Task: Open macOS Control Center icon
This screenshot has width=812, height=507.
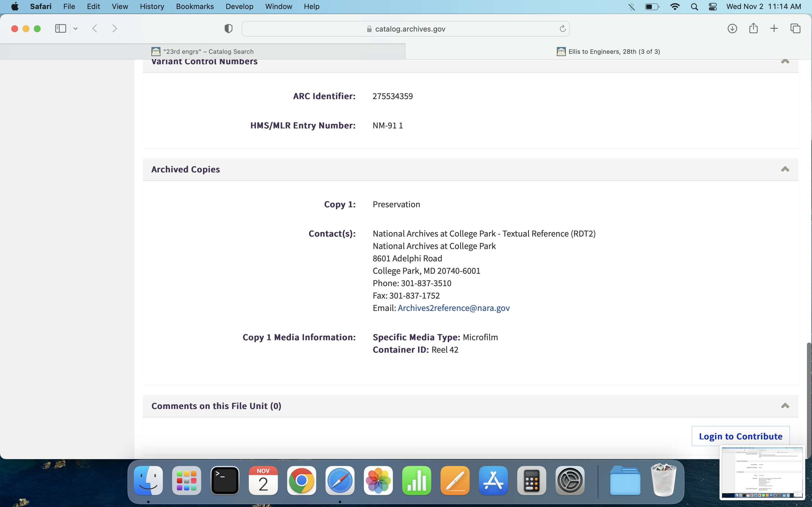Action: pyautogui.click(x=713, y=6)
